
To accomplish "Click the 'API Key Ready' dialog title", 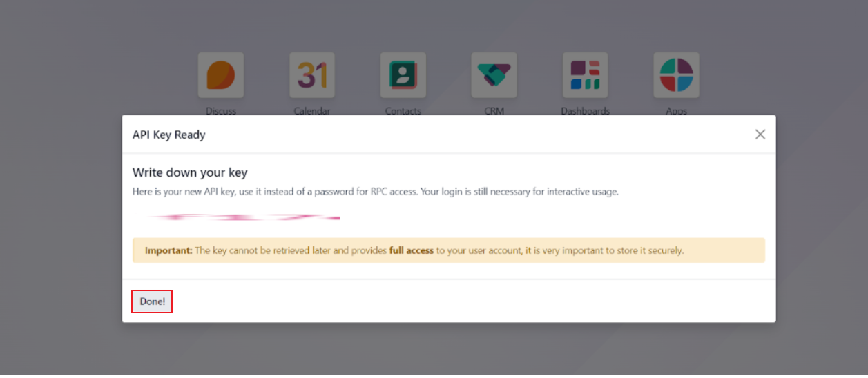I will (169, 135).
